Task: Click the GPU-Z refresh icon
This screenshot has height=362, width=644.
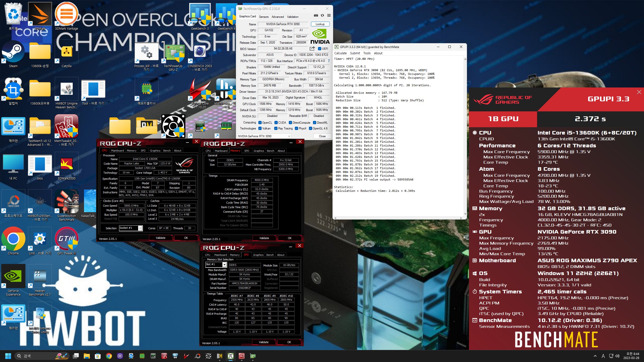Action: point(322,16)
